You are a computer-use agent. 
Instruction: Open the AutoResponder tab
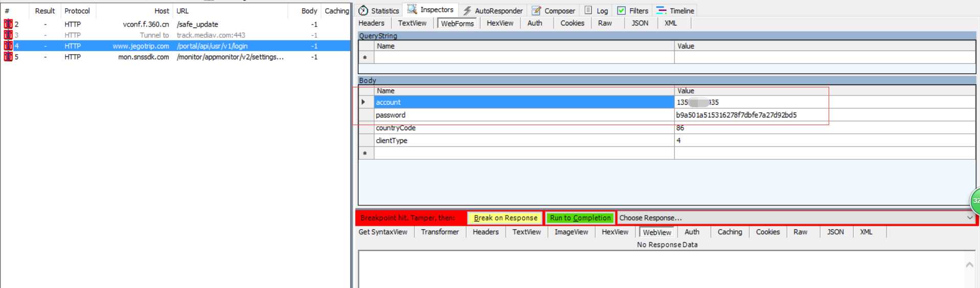pos(493,11)
